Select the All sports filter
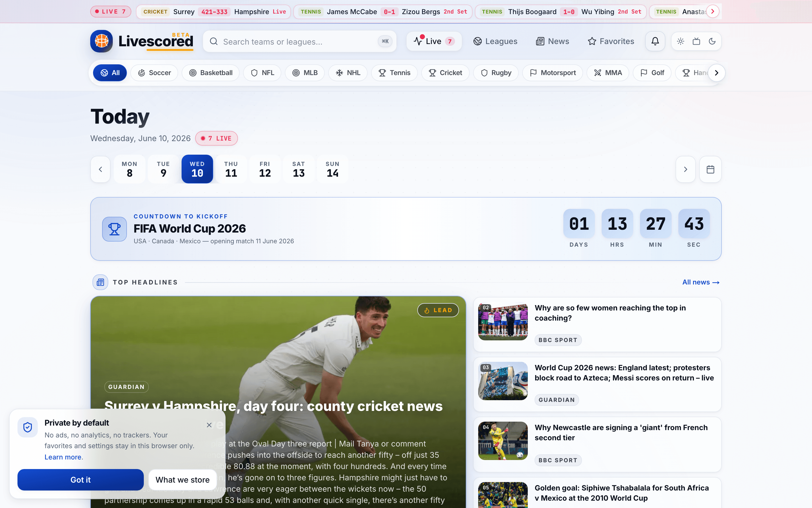The height and width of the screenshot is (508, 812). (110, 73)
